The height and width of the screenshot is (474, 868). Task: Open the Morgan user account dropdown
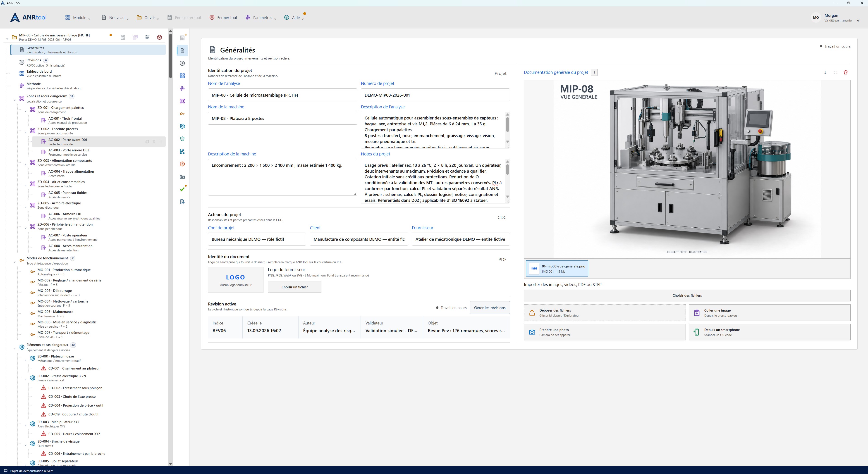coord(836,18)
